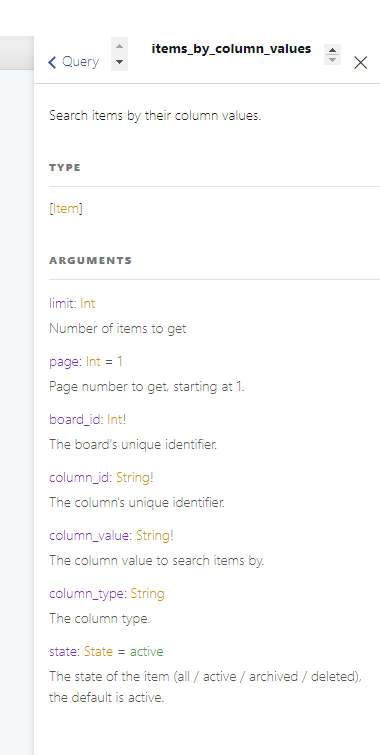Select the default value active
The height and width of the screenshot is (755, 380).
point(146,651)
